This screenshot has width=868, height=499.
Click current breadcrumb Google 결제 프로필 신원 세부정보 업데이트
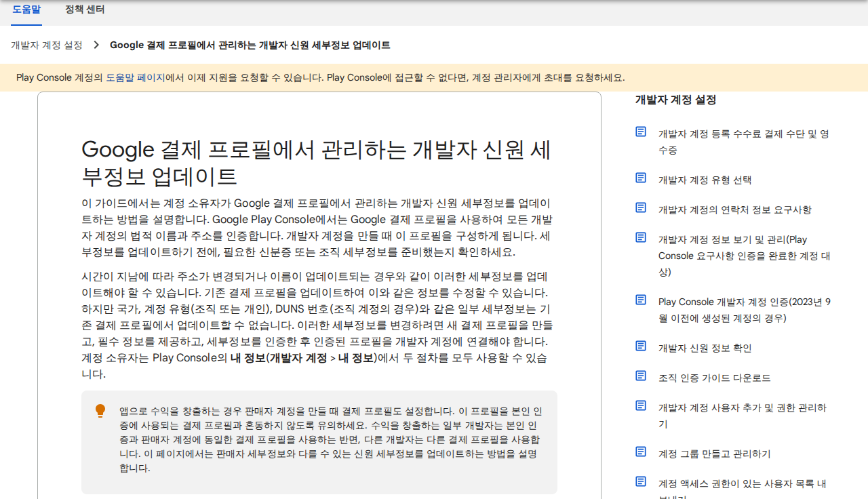pos(250,45)
